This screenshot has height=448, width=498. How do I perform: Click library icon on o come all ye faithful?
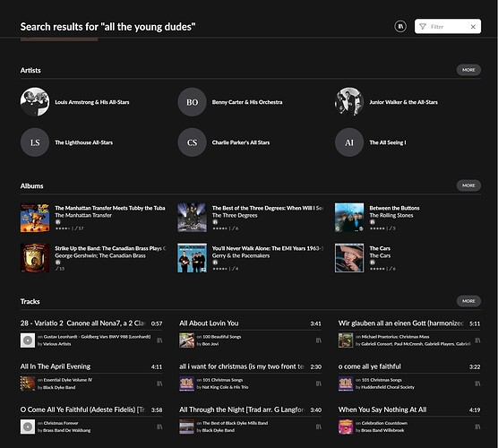(477, 383)
